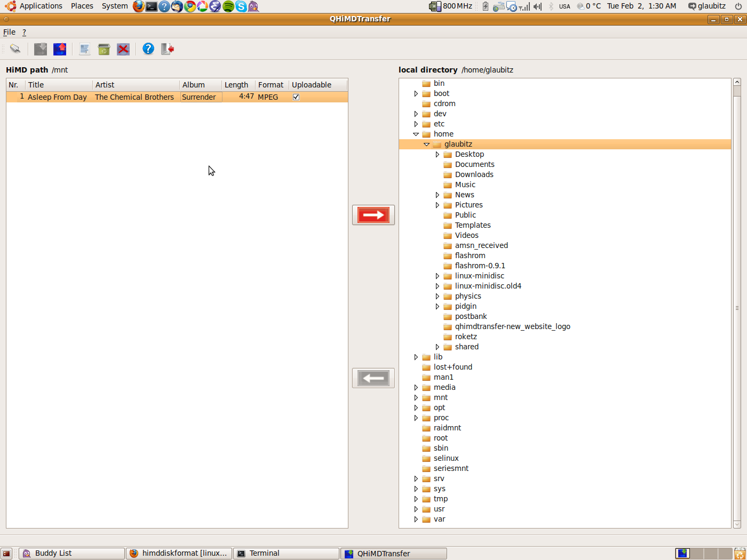Click the blue upload icon with red arrow
The height and width of the screenshot is (560, 747).
pos(60,49)
